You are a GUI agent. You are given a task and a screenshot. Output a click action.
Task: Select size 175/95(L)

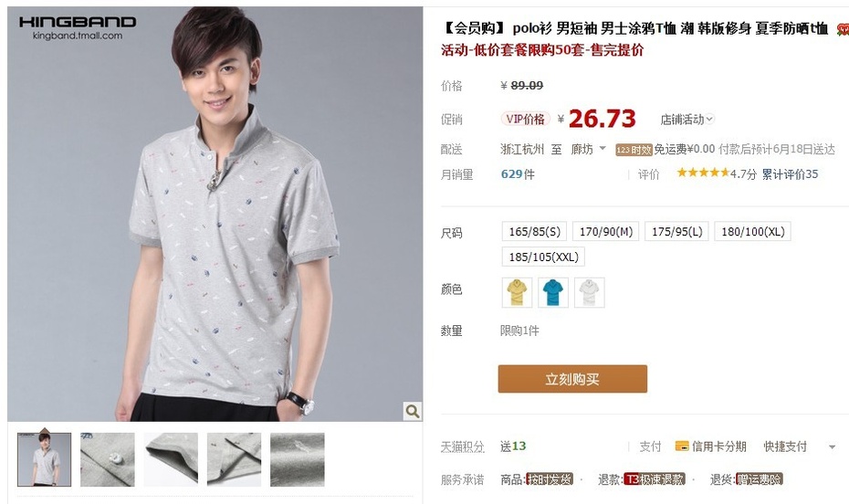point(676,232)
